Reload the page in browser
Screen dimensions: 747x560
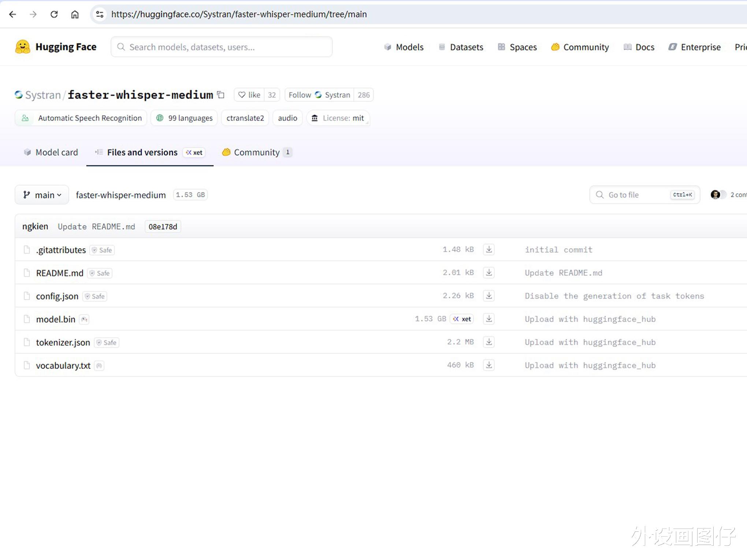(54, 14)
